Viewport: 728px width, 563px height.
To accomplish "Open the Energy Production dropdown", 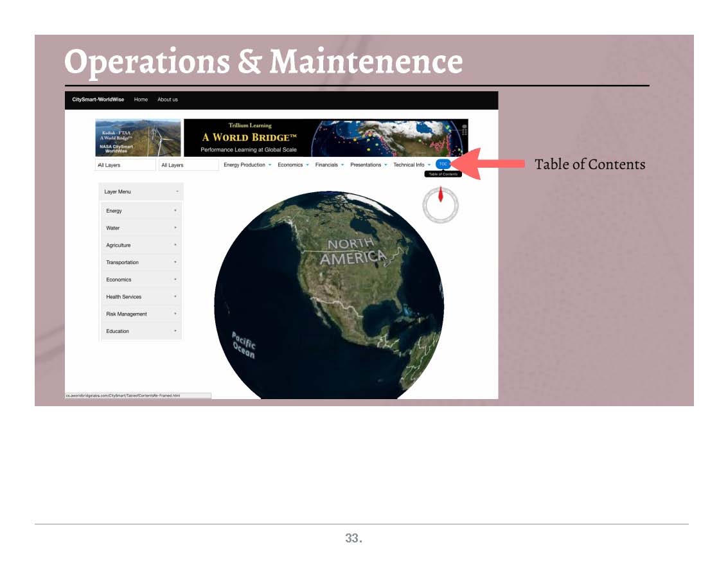I will (x=247, y=165).
